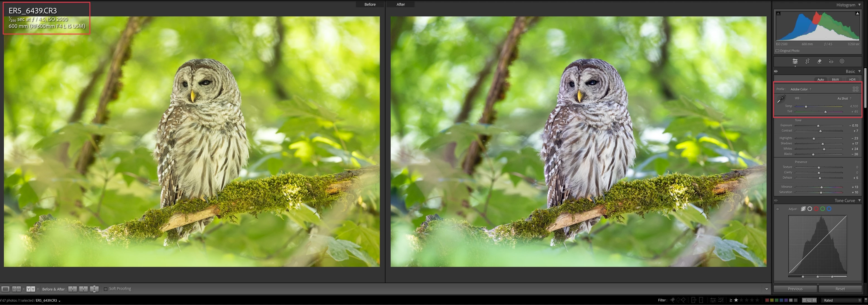Pick the White Balance eyedropper
Screen dimensions: 868x305
tap(781, 99)
